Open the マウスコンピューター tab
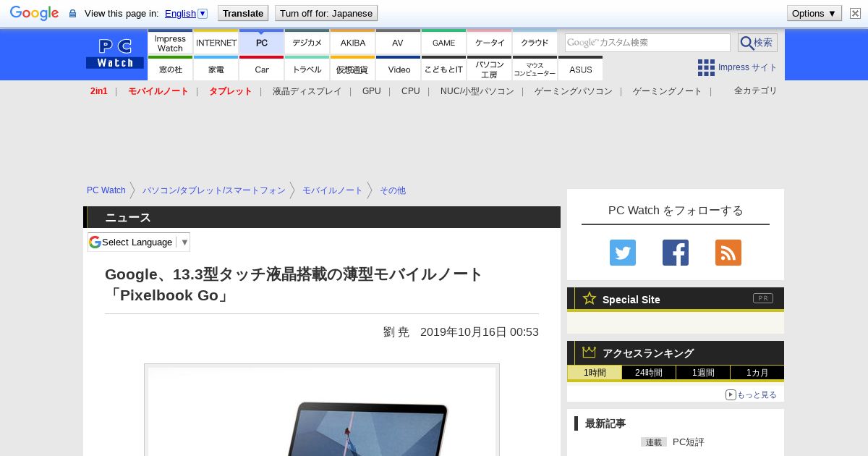This screenshot has width=868, height=456. [535, 69]
